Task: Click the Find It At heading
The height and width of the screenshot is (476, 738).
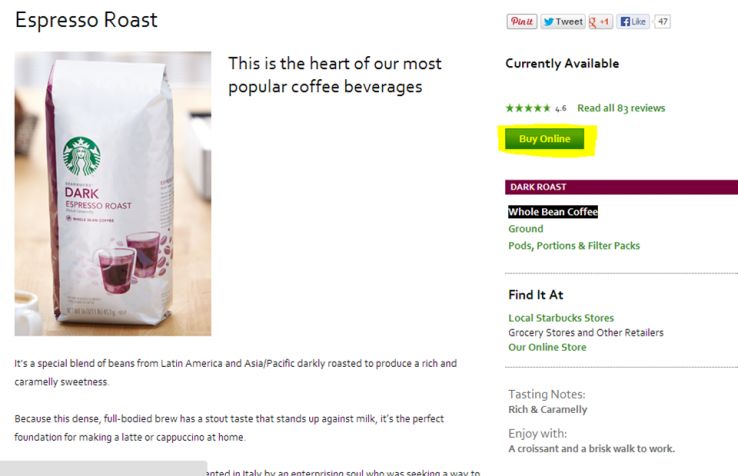Action: tap(535, 295)
